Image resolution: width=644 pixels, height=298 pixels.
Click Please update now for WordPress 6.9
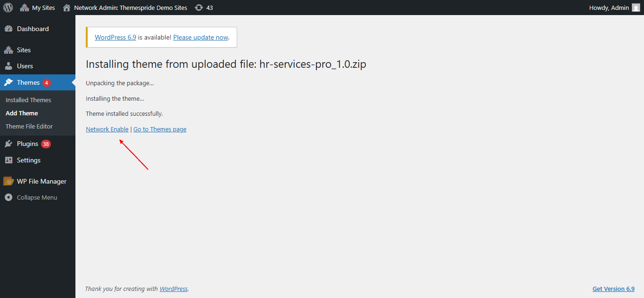point(200,37)
